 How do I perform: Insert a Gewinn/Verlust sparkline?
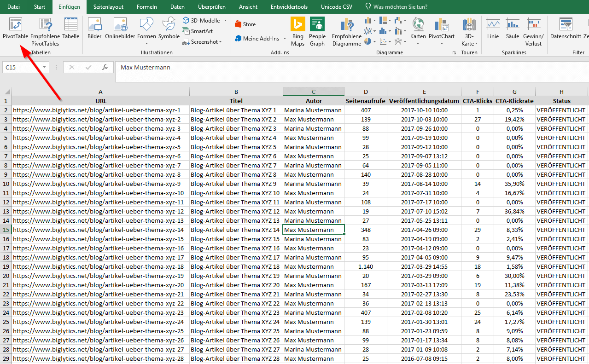pos(534,32)
